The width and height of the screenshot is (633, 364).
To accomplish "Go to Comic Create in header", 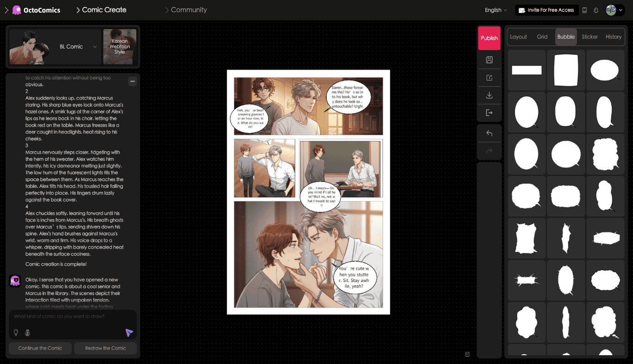I will click(x=101, y=10).
